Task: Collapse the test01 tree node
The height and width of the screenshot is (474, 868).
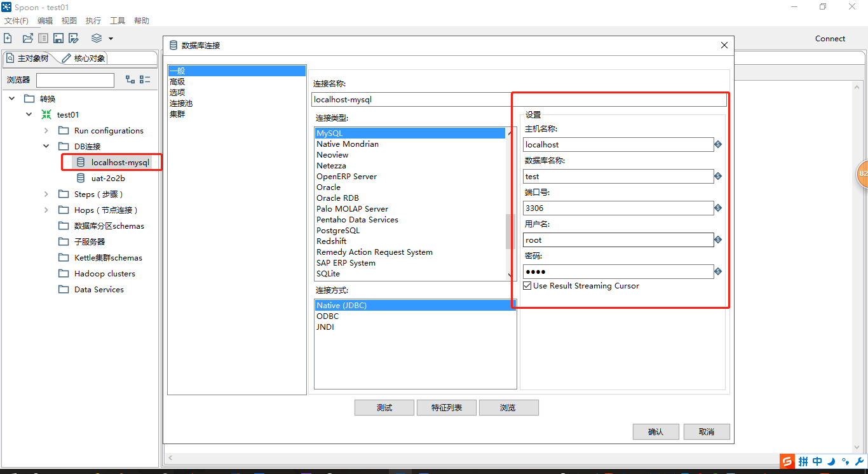Action: click(x=29, y=114)
